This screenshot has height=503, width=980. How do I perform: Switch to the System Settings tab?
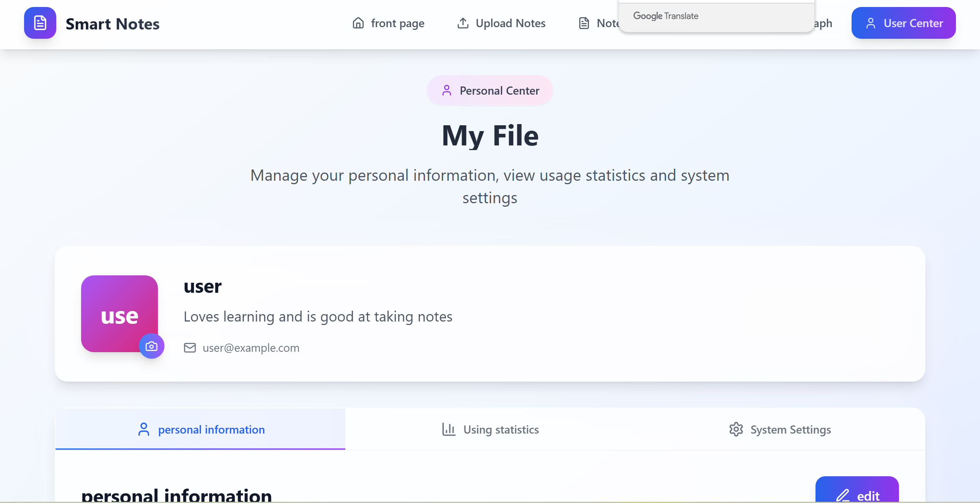790,429
